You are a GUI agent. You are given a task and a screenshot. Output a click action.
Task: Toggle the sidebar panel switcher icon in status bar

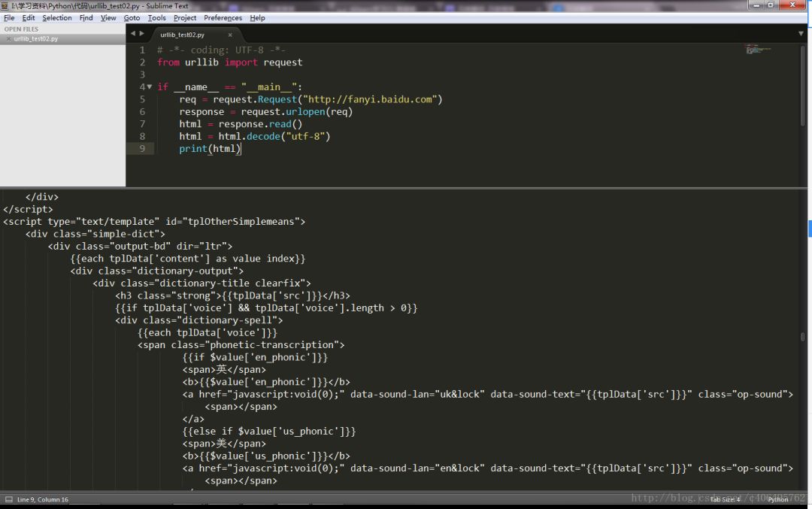[9, 499]
